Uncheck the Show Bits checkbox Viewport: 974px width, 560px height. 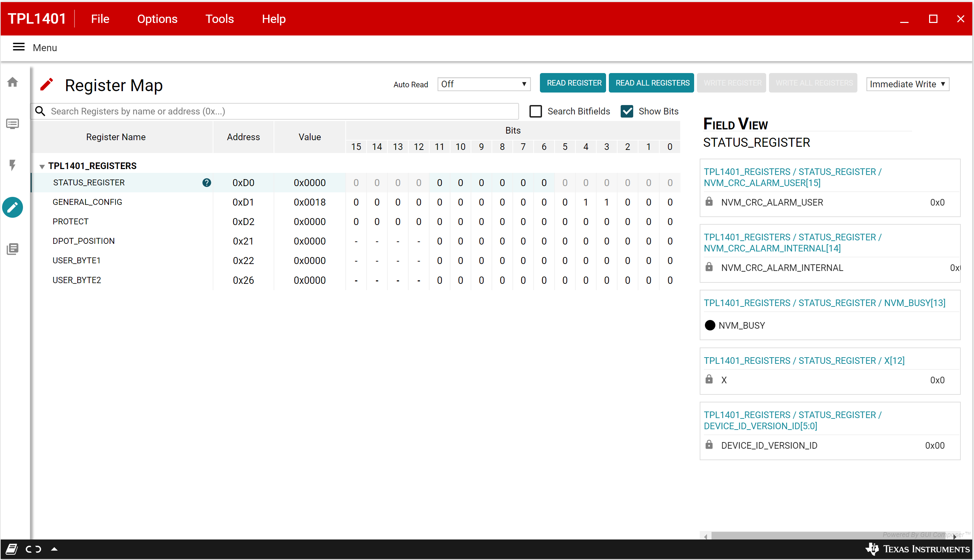(x=627, y=112)
